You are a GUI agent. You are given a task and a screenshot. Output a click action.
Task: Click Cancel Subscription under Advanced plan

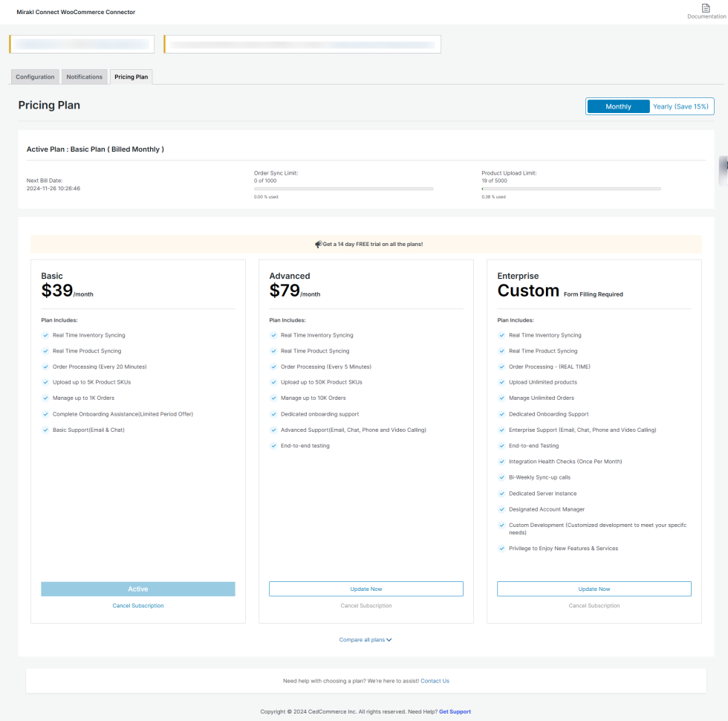click(x=365, y=606)
